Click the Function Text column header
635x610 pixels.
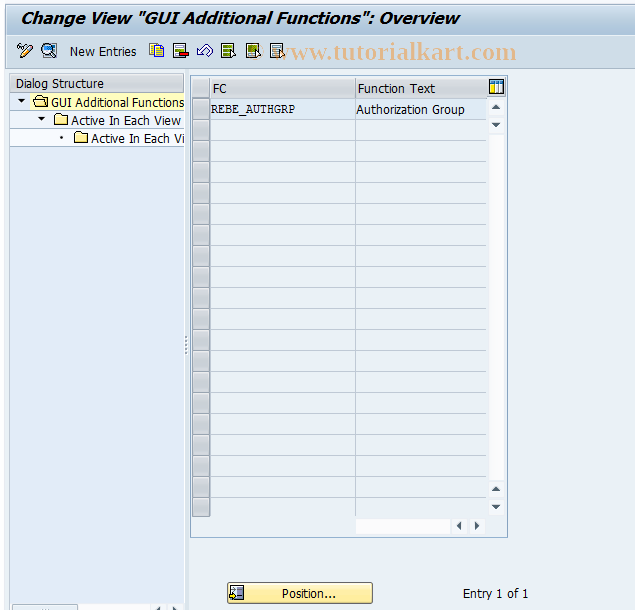[421, 88]
